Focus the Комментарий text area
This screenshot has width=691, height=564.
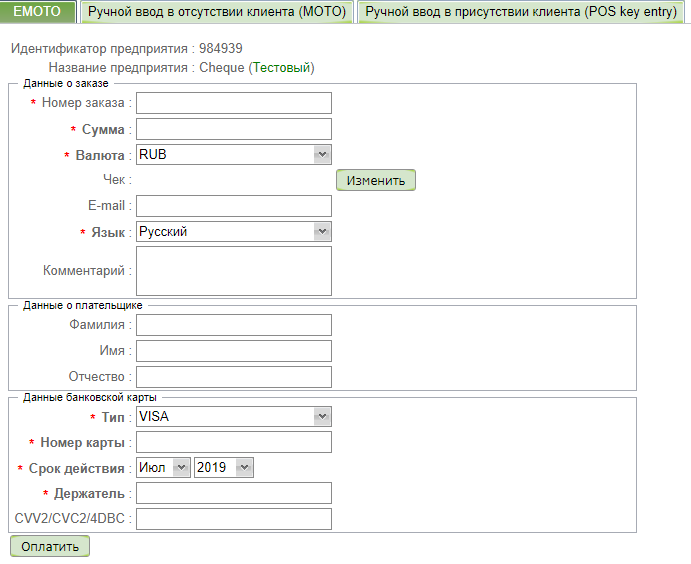[x=233, y=271]
